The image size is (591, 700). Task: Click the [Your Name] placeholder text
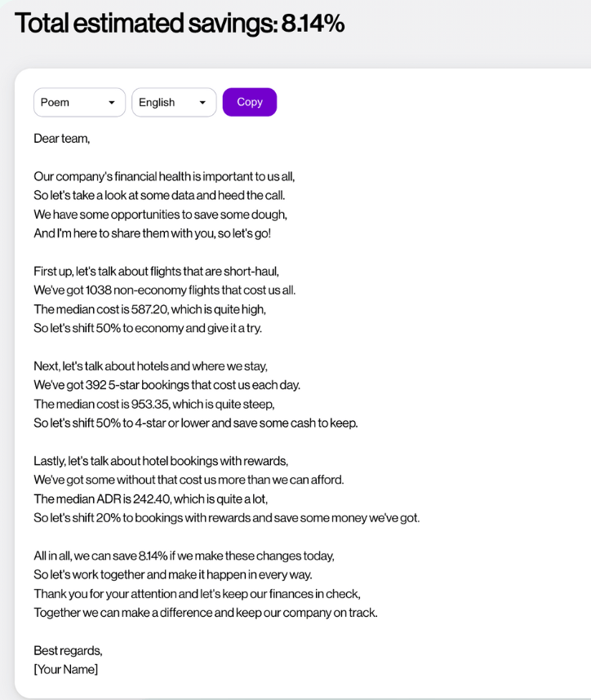(65, 669)
